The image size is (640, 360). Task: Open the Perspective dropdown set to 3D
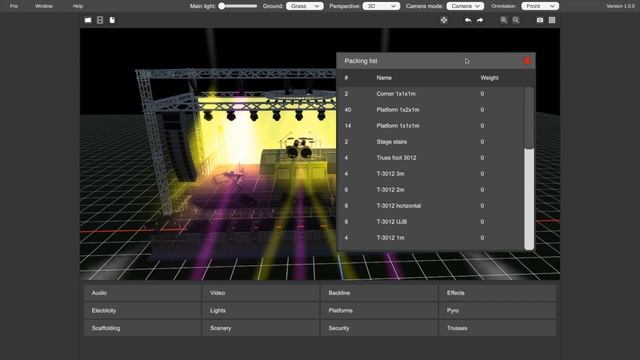coord(381,6)
